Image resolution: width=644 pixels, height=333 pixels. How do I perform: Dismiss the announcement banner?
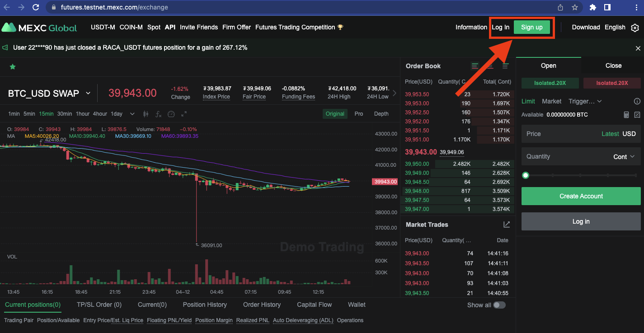[x=638, y=48]
